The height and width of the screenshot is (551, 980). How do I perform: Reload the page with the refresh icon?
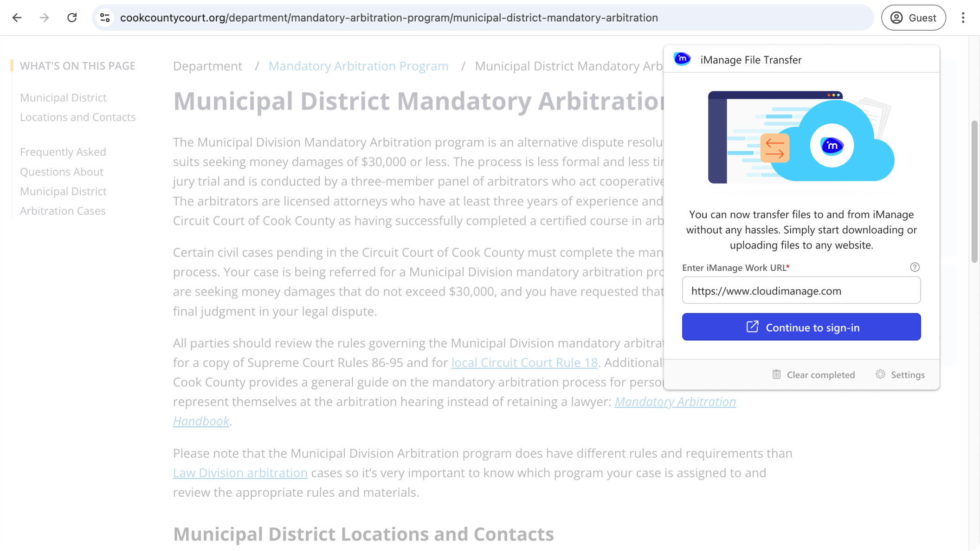pyautogui.click(x=72, y=18)
